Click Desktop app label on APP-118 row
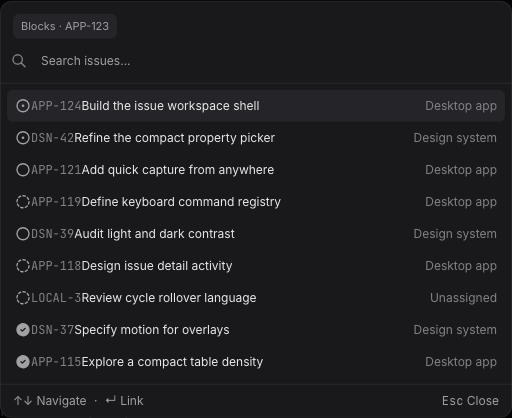Viewport: 512px width, 418px height. 461,266
